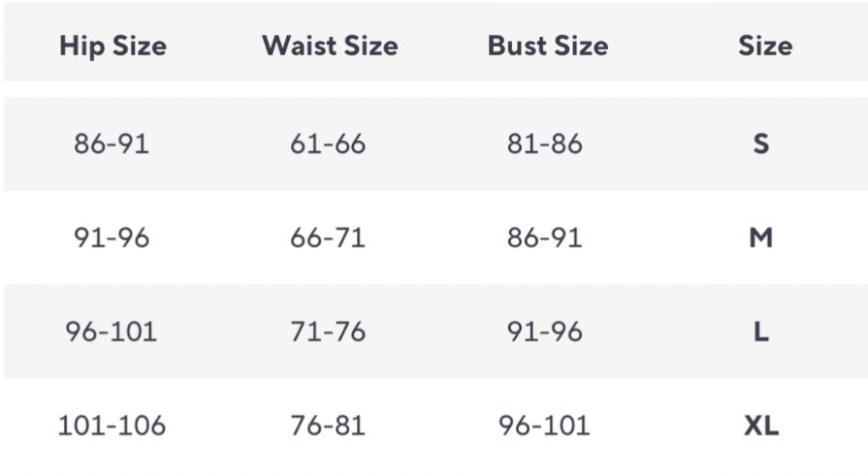This screenshot has width=868, height=475.
Task: Select the hip size 91-96 cell
Action: (x=112, y=238)
